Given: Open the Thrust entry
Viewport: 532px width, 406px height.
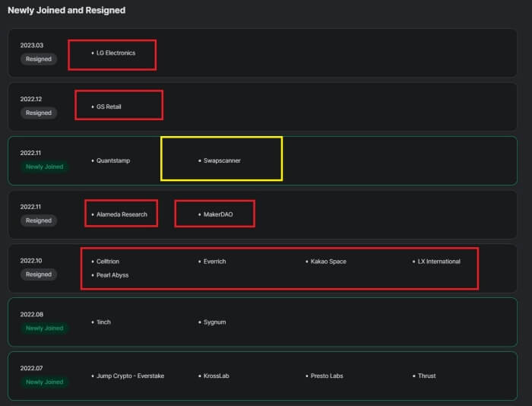Looking at the screenshot, I should click(x=427, y=376).
